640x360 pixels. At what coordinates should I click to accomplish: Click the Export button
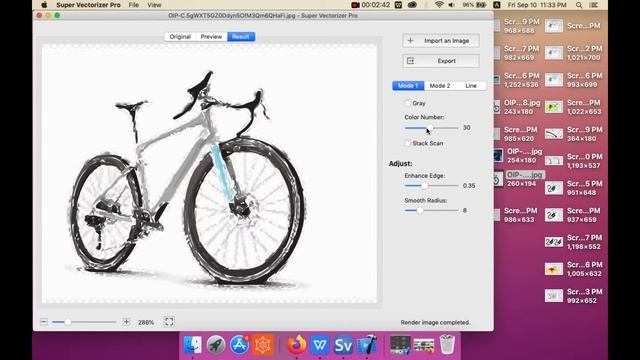pyautogui.click(x=441, y=61)
